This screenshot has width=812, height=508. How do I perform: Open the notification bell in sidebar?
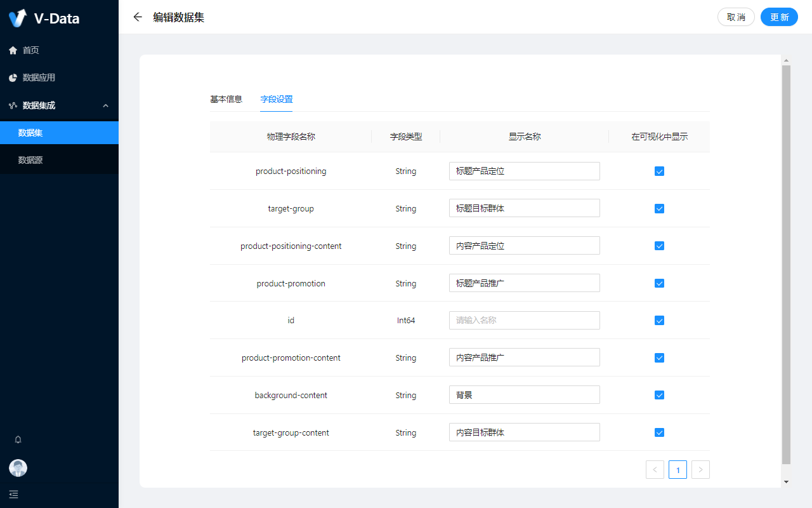[x=18, y=439]
